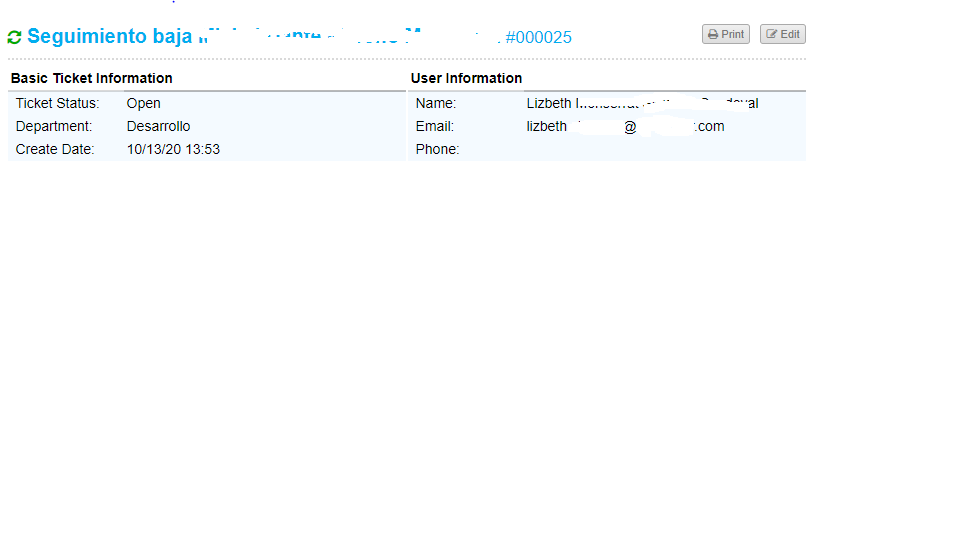Click the create date 10/13/20 13:53

point(173,149)
